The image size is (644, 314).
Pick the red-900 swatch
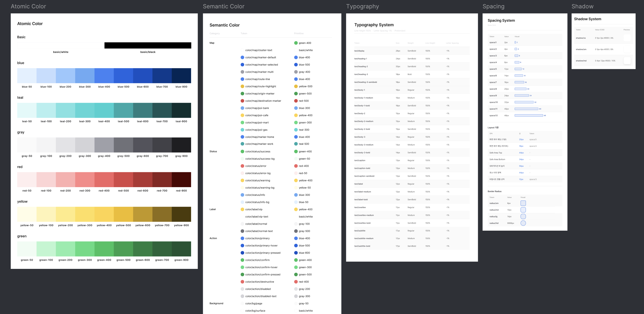(x=181, y=180)
